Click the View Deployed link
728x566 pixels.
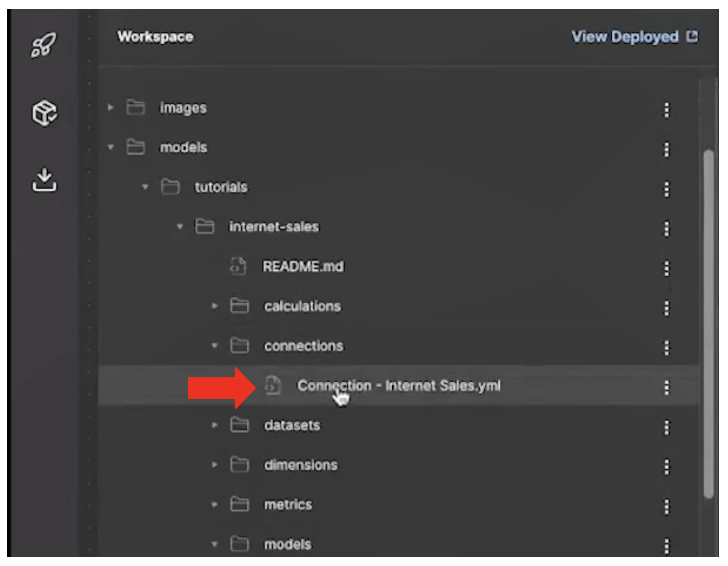(x=625, y=36)
